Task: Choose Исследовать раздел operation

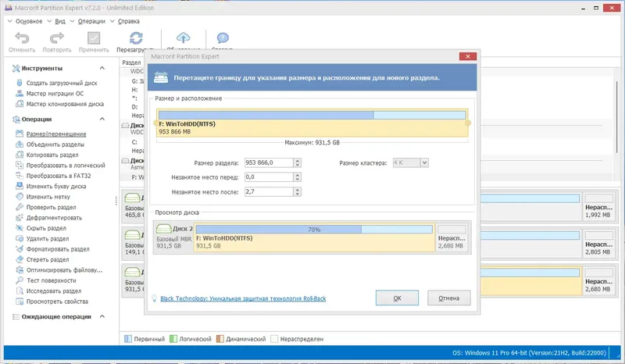Action: [x=54, y=291]
